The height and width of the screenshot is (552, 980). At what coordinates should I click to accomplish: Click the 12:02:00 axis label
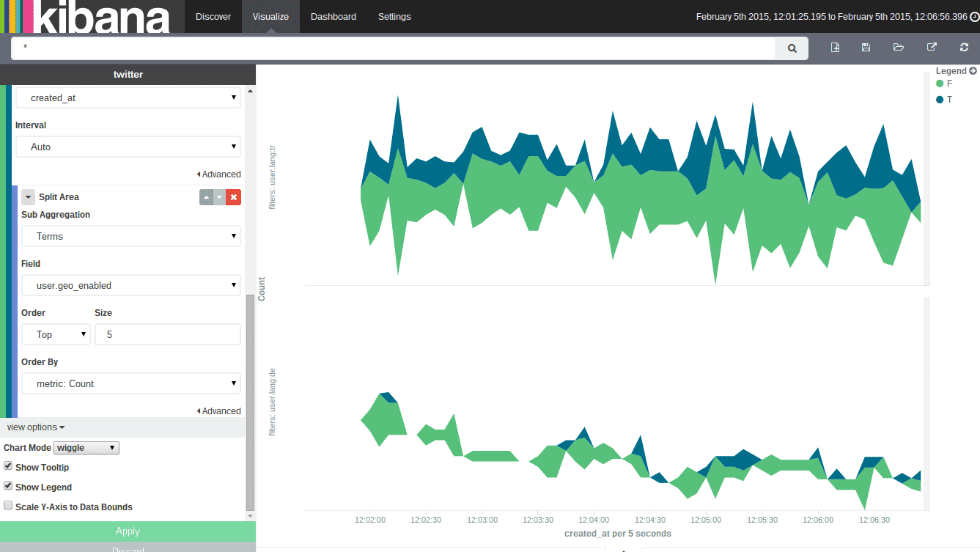point(369,520)
